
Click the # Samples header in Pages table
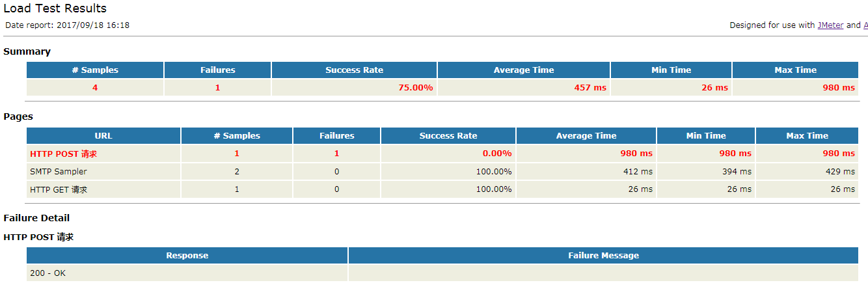click(237, 136)
